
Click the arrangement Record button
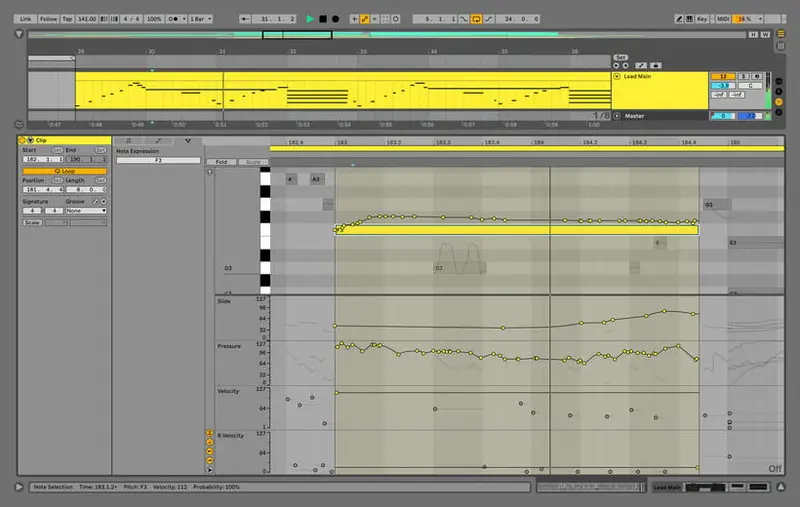coord(336,18)
